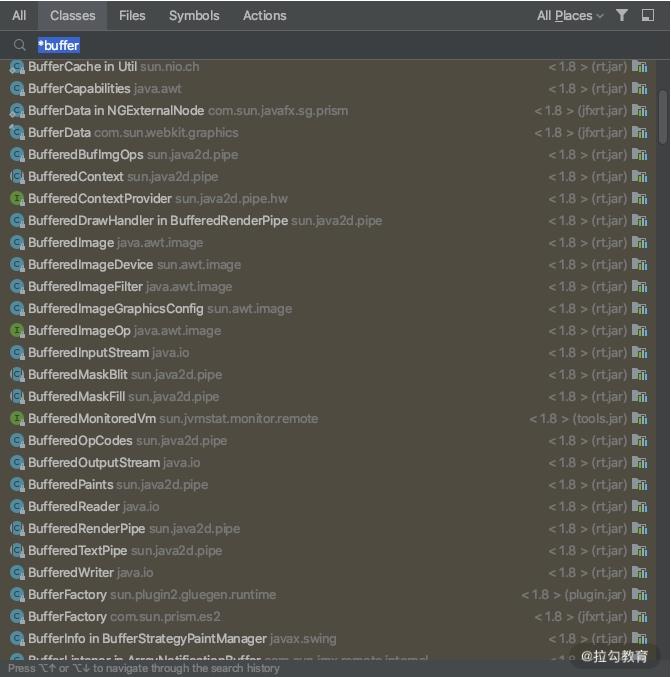
Task: Select the Classes tab
Action: pyautogui.click(x=73, y=15)
